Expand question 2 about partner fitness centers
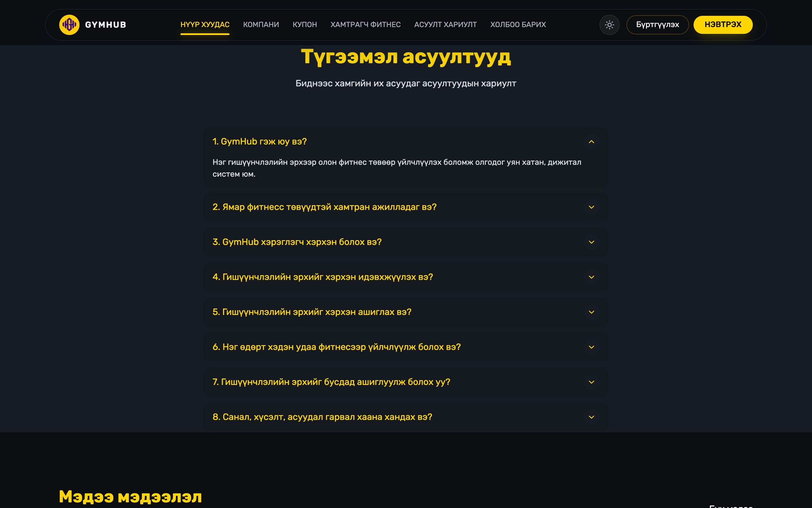Screen dimensions: 812x508 (406, 207)
